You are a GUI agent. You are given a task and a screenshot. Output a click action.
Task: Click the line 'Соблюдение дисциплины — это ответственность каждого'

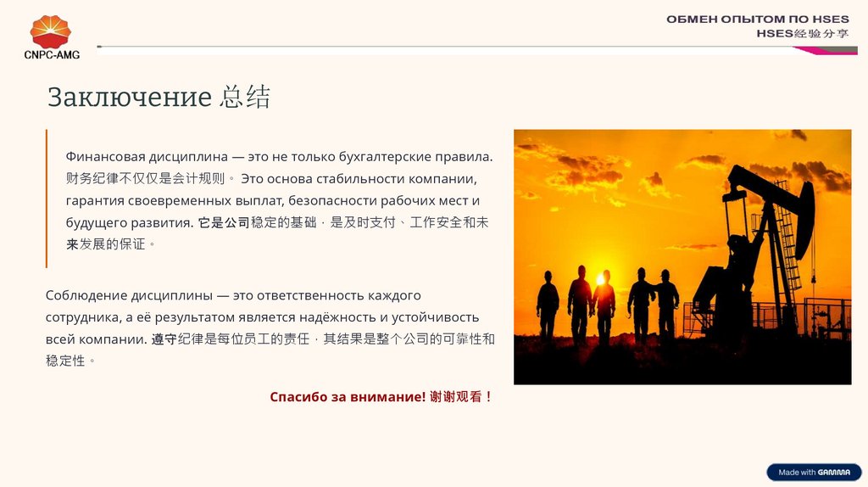click(x=233, y=295)
